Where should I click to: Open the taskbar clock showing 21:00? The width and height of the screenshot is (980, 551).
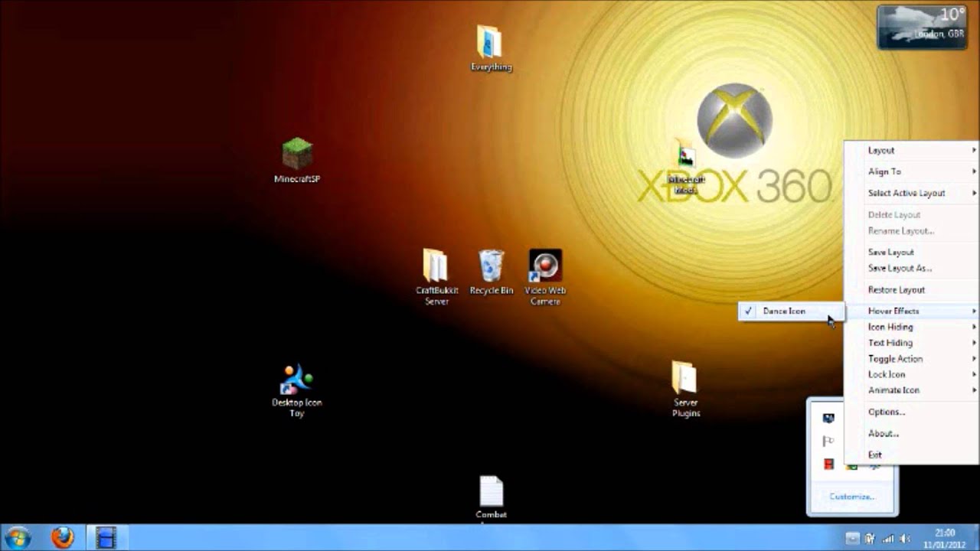tap(946, 537)
